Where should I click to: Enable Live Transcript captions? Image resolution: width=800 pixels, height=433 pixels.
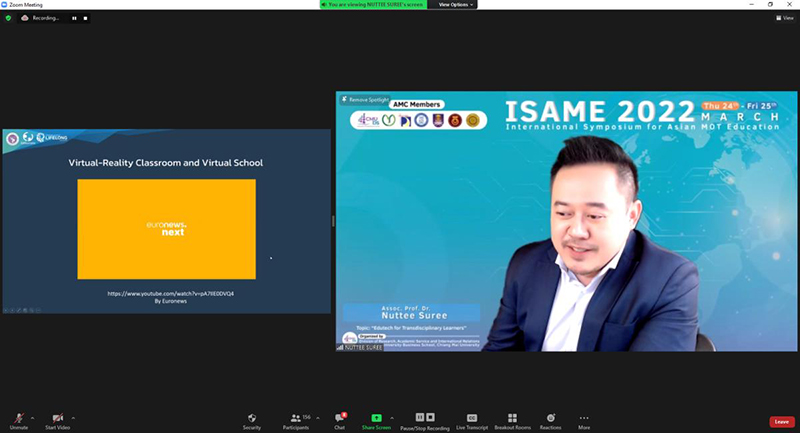click(472, 421)
